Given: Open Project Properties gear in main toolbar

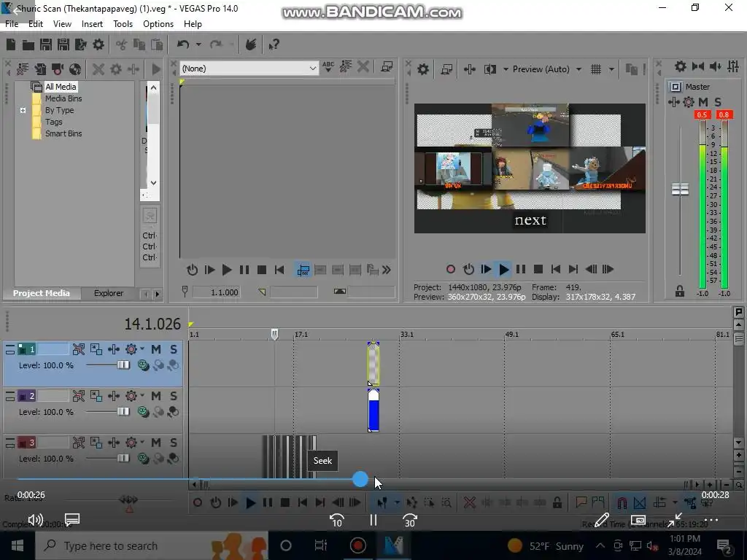Looking at the screenshot, I should coord(98,44).
